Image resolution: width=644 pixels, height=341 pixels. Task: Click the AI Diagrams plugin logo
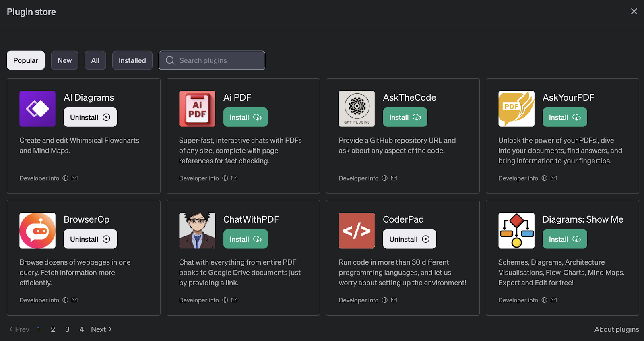click(37, 109)
